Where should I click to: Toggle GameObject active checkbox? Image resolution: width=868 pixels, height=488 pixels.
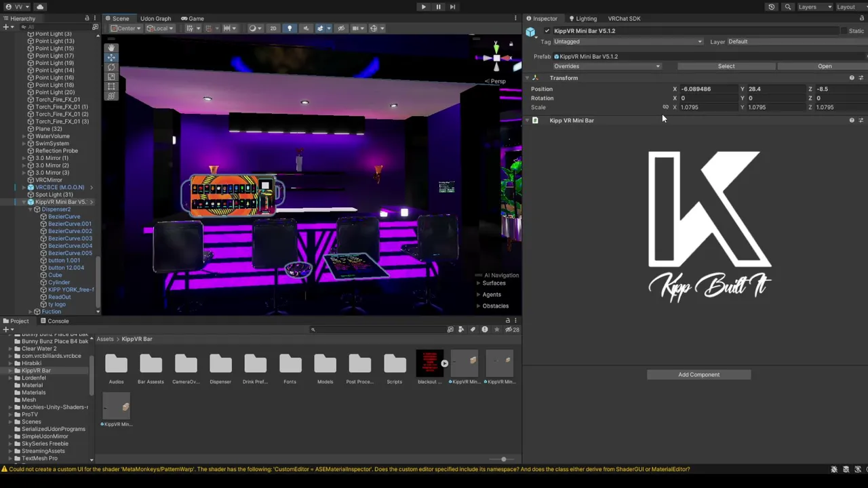(547, 31)
